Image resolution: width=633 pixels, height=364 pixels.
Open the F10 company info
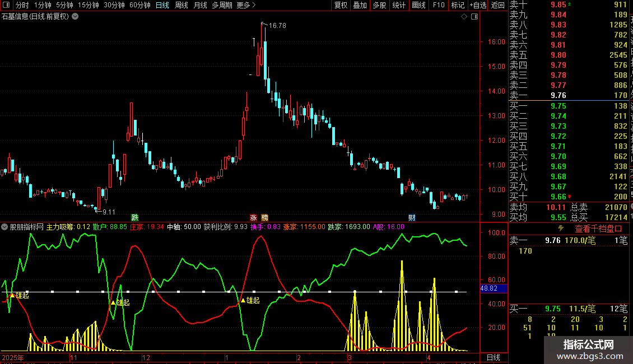pyautogui.click(x=439, y=5)
